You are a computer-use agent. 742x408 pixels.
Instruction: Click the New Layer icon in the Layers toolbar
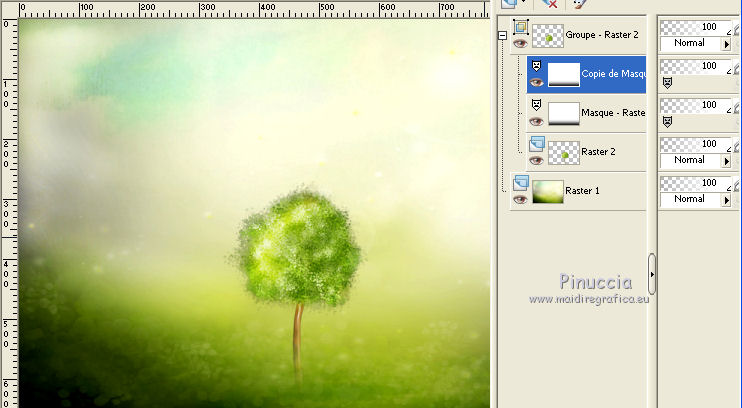[x=509, y=3]
